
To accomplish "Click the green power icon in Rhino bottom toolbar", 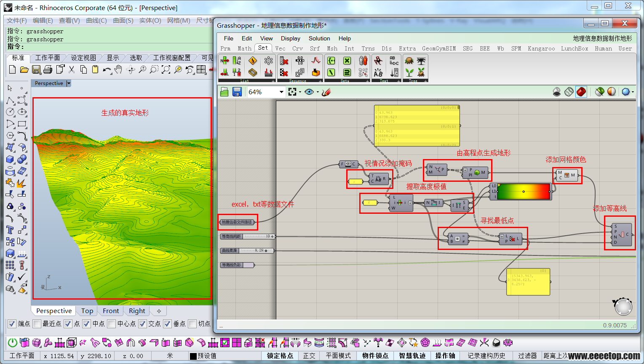I will pos(13,343).
